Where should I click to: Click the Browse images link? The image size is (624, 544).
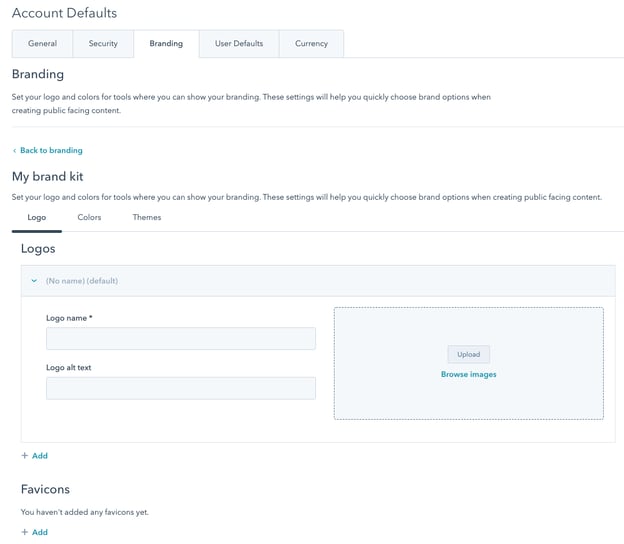click(468, 375)
